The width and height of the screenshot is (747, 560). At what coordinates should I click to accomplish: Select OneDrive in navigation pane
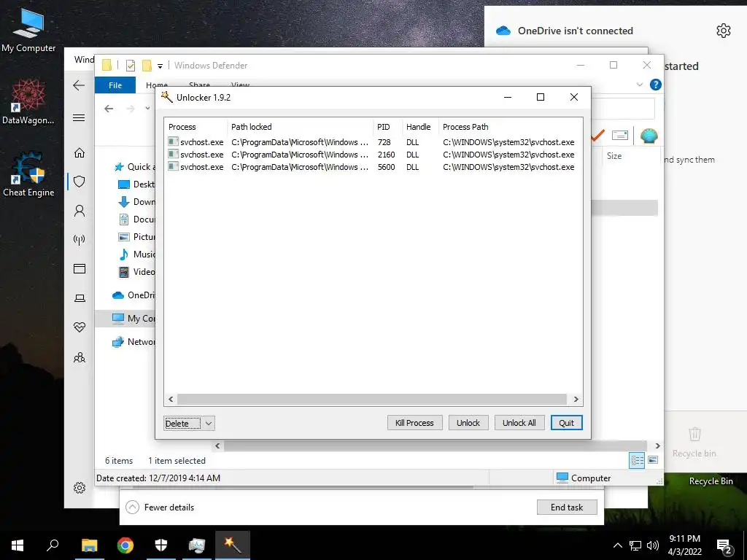pyautogui.click(x=133, y=295)
